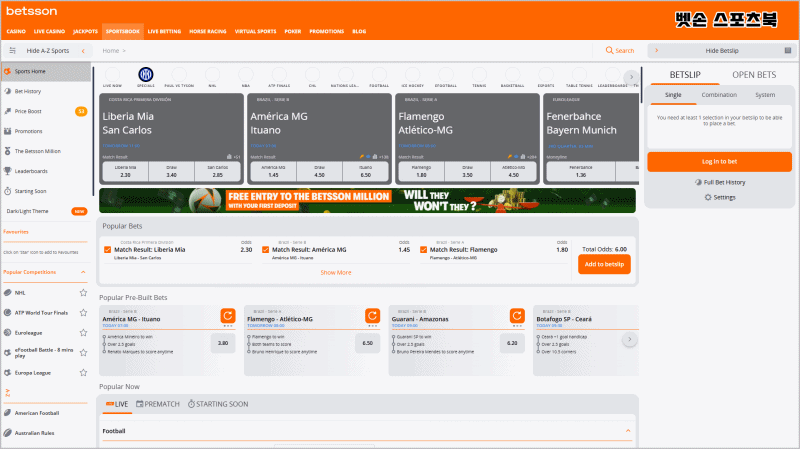Pick the 6.20 odds on Guarani pre-built bet
Viewport: 800px width, 449px height.
point(512,343)
